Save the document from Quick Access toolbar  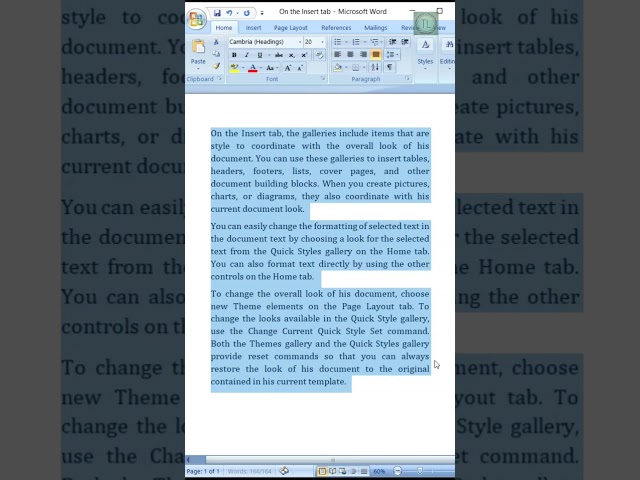217,13
